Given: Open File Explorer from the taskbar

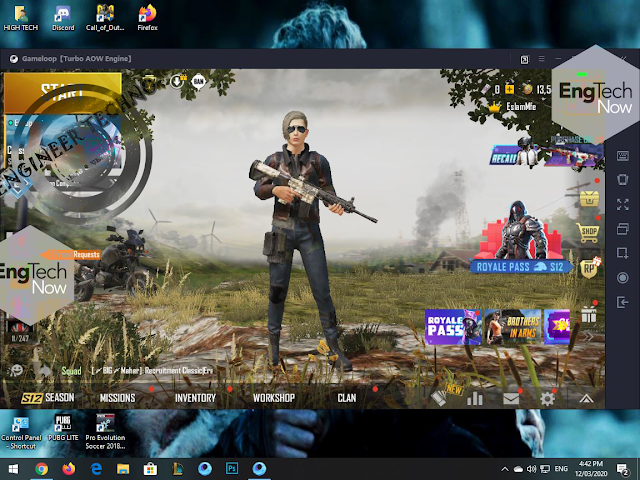Looking at the screenshot, I should (123, 469).
